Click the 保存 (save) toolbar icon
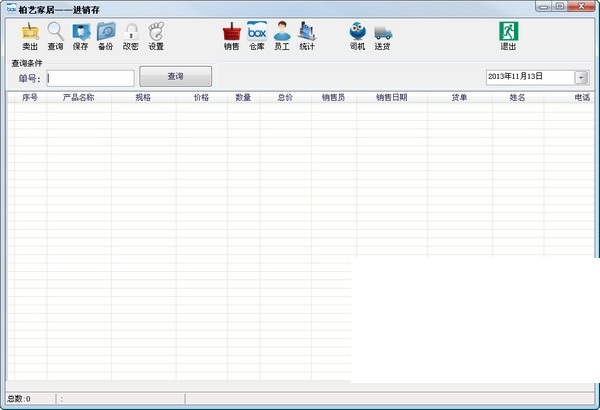600x410 pixels. coord(81,36)
